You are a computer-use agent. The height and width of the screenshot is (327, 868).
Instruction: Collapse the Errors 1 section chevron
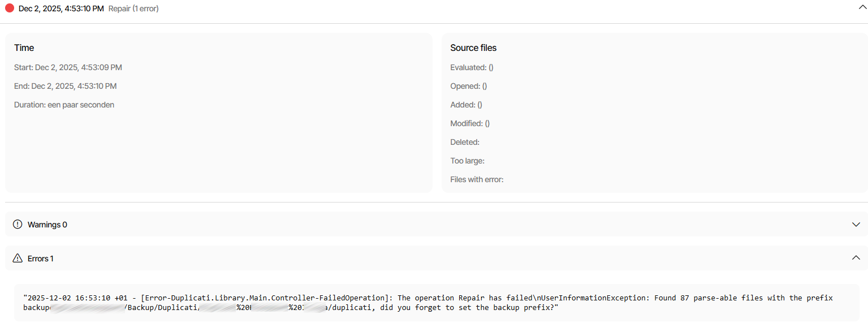pyautogui.click(x=856, y=258)
